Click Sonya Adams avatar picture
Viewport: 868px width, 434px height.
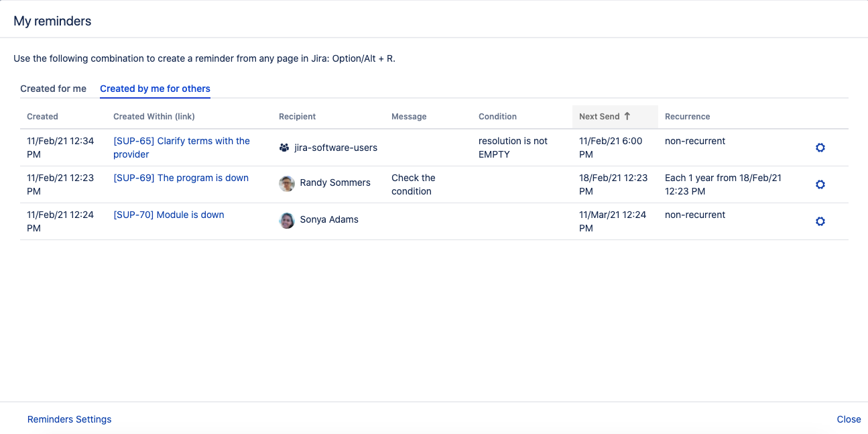pos(287,220)
